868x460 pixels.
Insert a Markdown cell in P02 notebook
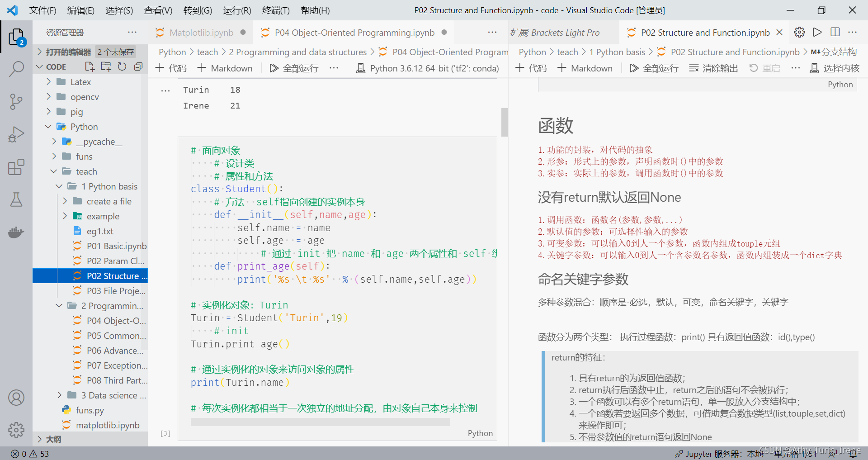pos(585,68)
